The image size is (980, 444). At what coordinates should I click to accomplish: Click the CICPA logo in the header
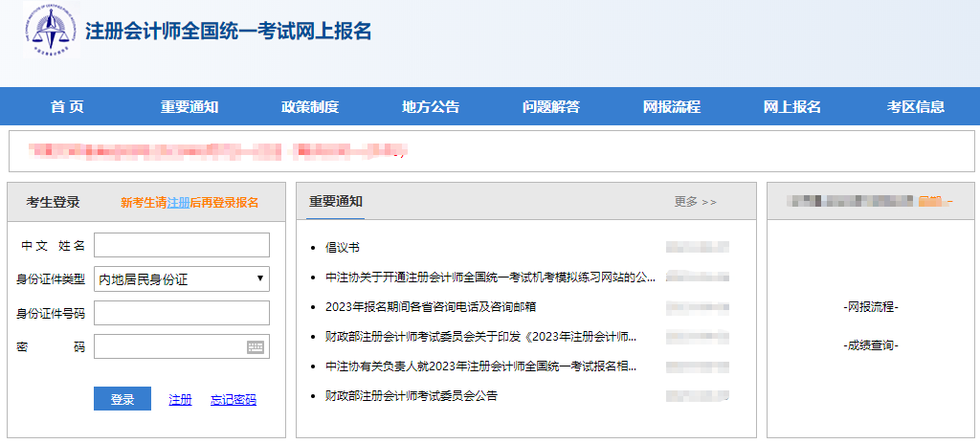(52, 30)
